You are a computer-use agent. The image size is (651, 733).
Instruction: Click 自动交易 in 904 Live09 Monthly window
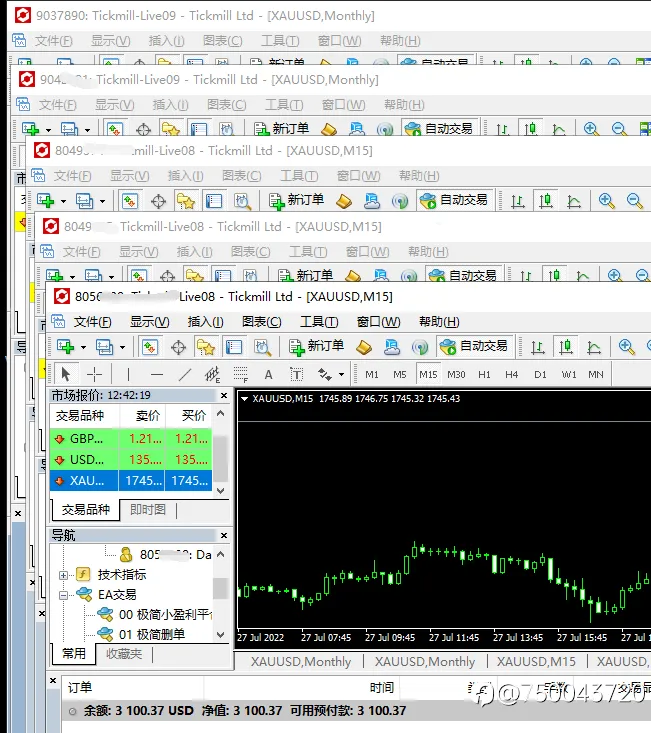point(439,128)
